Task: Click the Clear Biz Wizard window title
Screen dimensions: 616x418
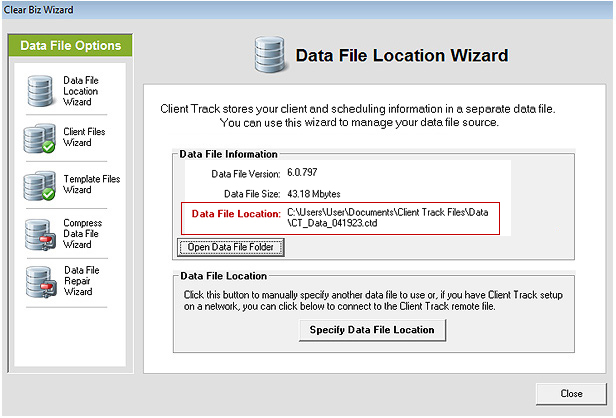Action: click(x=38, y=10)
